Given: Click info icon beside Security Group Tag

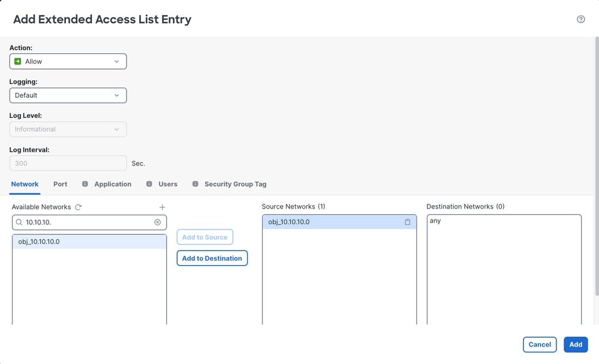Looking at the screenshot, I should point(195,183).
